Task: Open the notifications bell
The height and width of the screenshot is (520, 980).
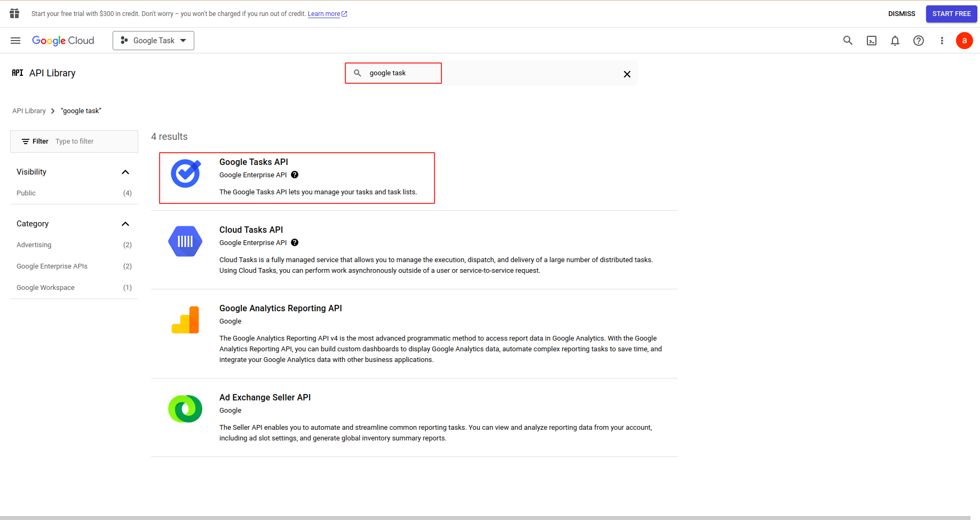Action: (x=895, y=41)
